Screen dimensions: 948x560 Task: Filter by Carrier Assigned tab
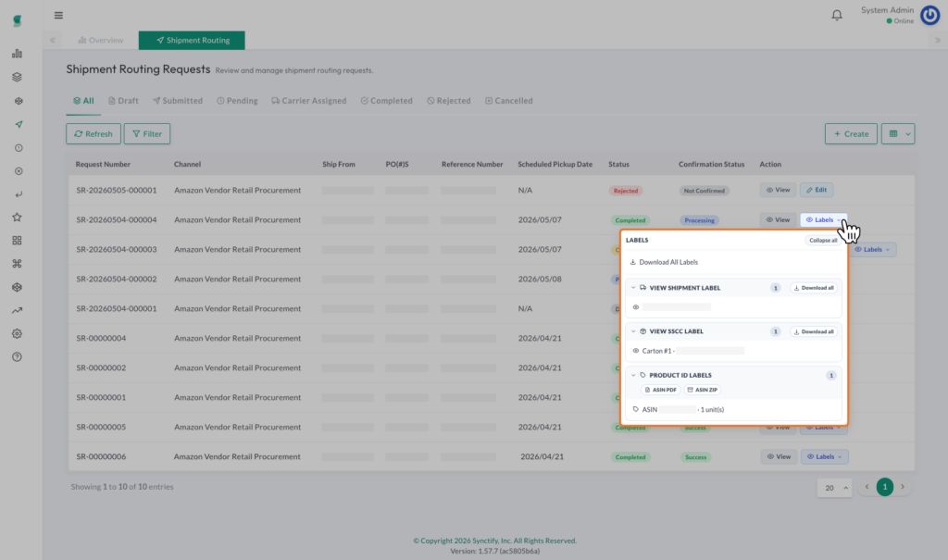point(309,101)
